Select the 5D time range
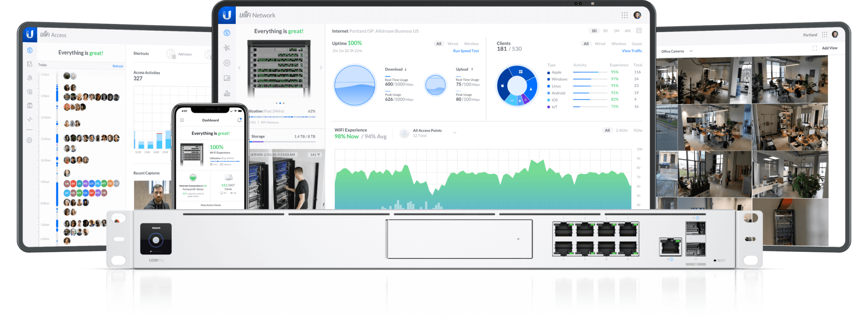The height and width of the screenshot is (325, 868). pyautogui.click(x=605, y=31)
